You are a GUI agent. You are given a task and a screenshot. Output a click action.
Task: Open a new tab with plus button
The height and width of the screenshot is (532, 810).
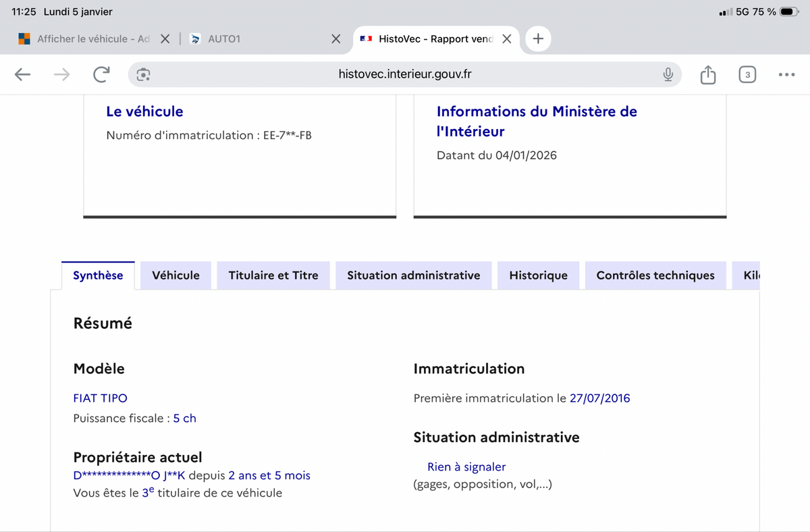(x=538, y=39)
